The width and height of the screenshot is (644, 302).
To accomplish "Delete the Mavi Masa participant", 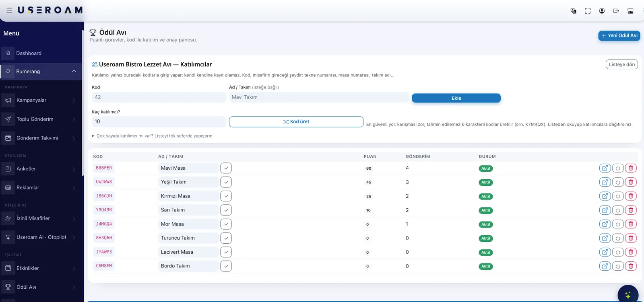I will tap(631, 168).
